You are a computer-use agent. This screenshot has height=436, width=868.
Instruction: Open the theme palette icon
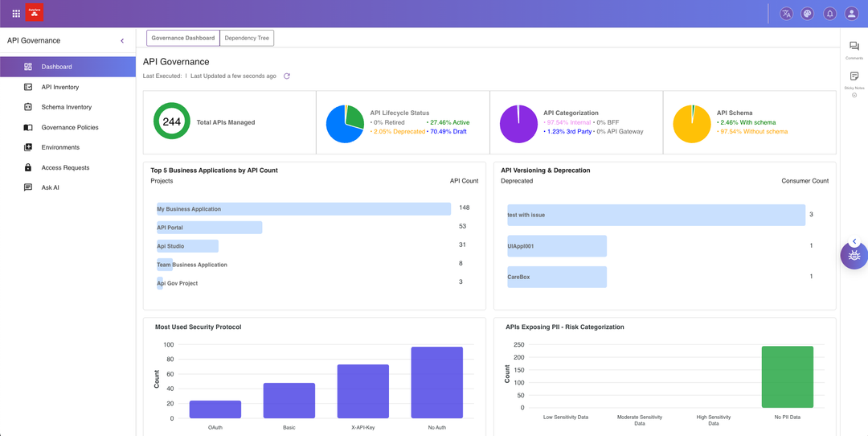point(808,13)
